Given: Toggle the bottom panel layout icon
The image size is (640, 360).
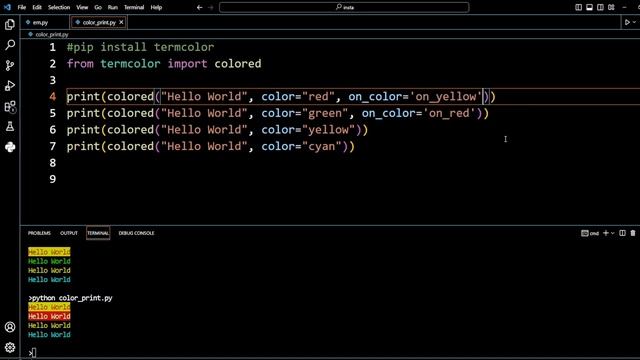Looking at the screenshot, I should [x=589, y=7].
